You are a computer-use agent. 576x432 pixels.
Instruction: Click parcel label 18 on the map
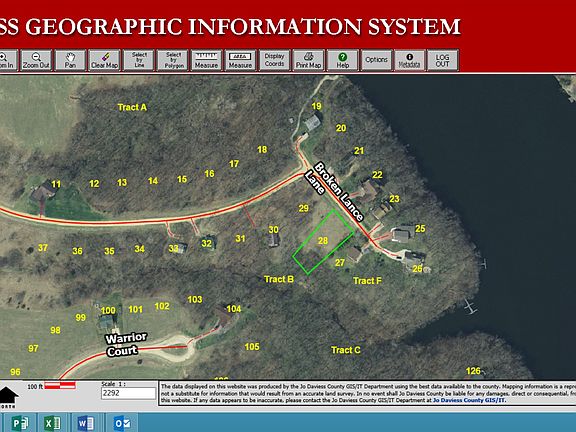[262, 150]
